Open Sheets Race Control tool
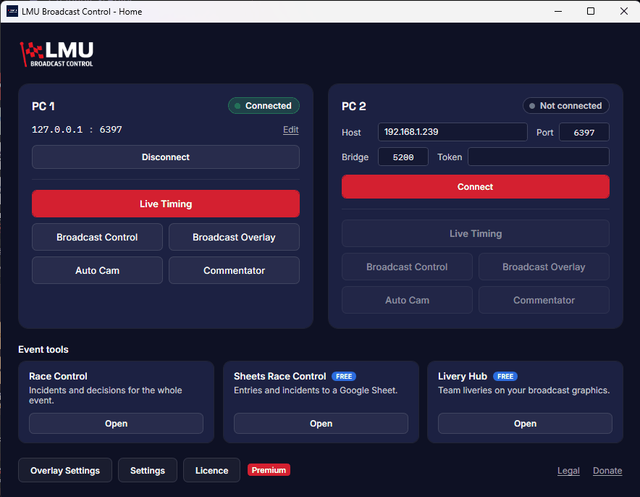Viewport: 640px width, 497px height. 321,423
